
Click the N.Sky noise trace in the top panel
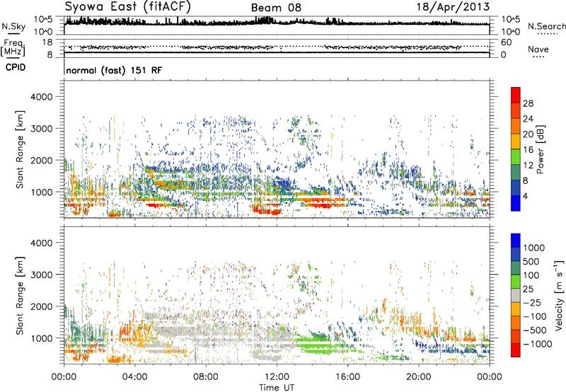[277, 22]
